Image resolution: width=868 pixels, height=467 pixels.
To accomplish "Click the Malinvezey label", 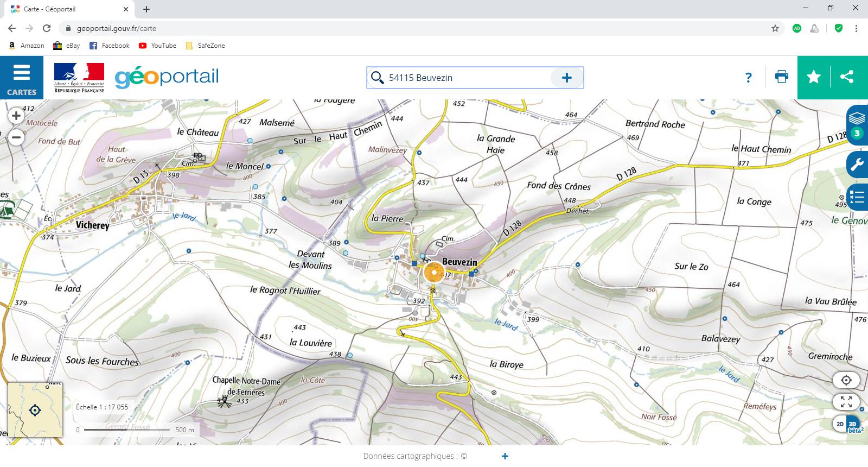I will (387, 150).
